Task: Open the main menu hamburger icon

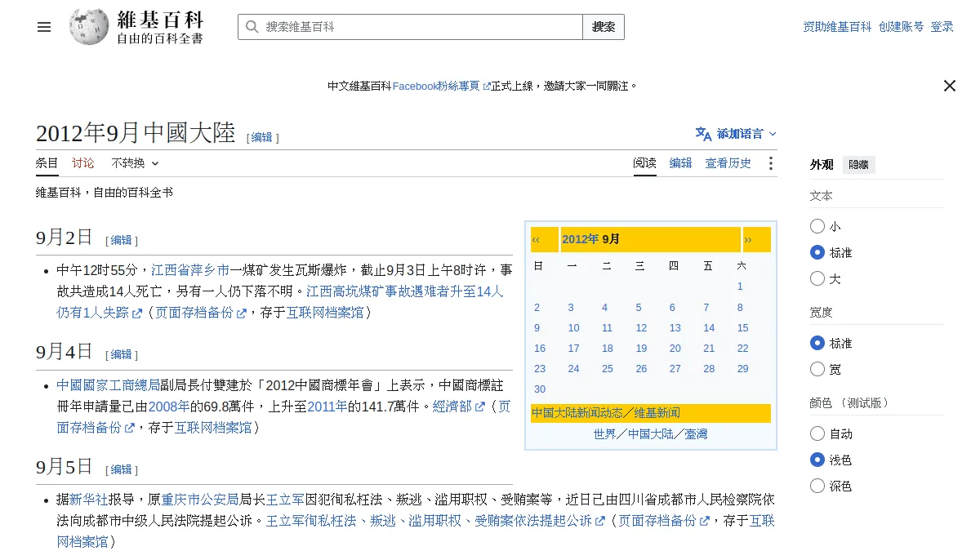Action: [x=44, y=27]
